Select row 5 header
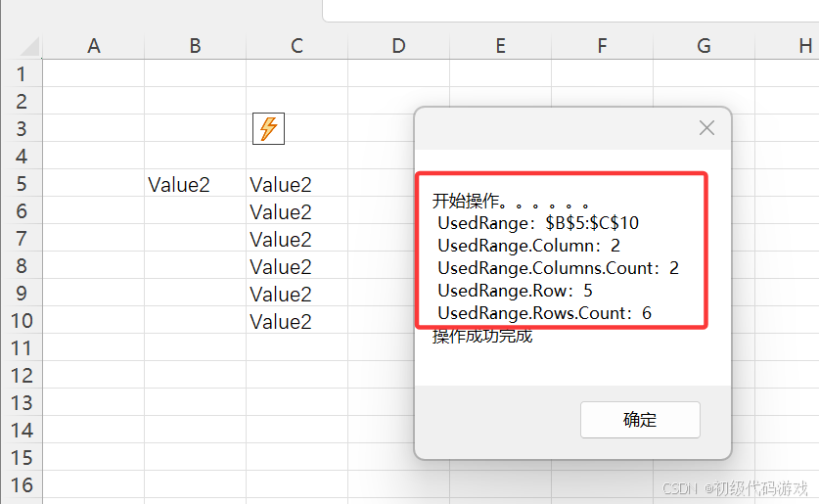 [22, 183]
